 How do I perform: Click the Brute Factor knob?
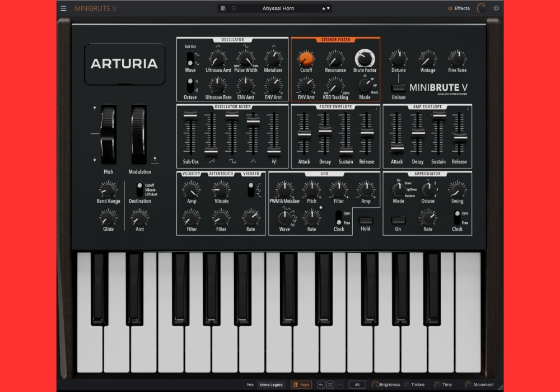pos(365,58)
